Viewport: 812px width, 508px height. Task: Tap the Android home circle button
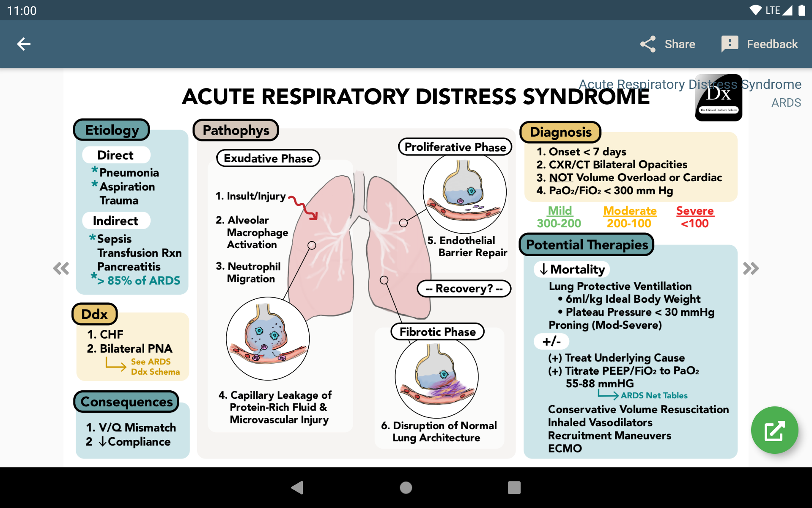406,488
